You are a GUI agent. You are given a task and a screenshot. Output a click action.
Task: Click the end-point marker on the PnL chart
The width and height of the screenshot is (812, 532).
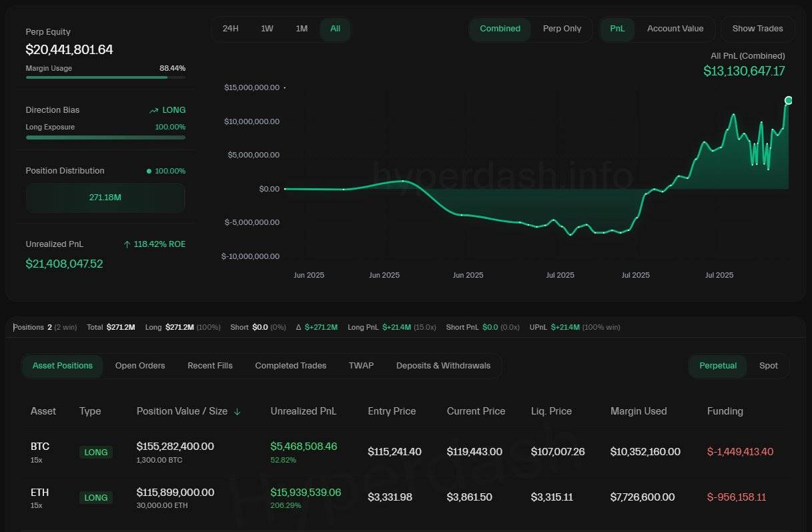pyautogui.click(x=788, y=100)
